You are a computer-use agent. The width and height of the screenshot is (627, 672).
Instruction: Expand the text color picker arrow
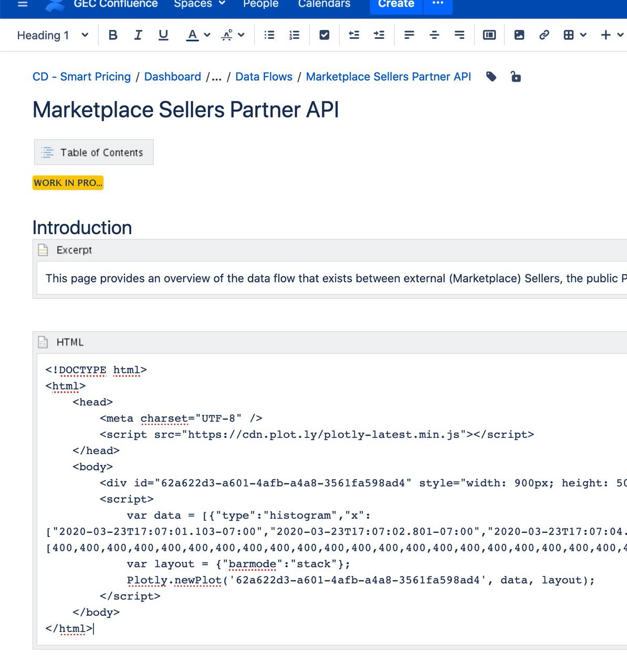coord(207,35)
